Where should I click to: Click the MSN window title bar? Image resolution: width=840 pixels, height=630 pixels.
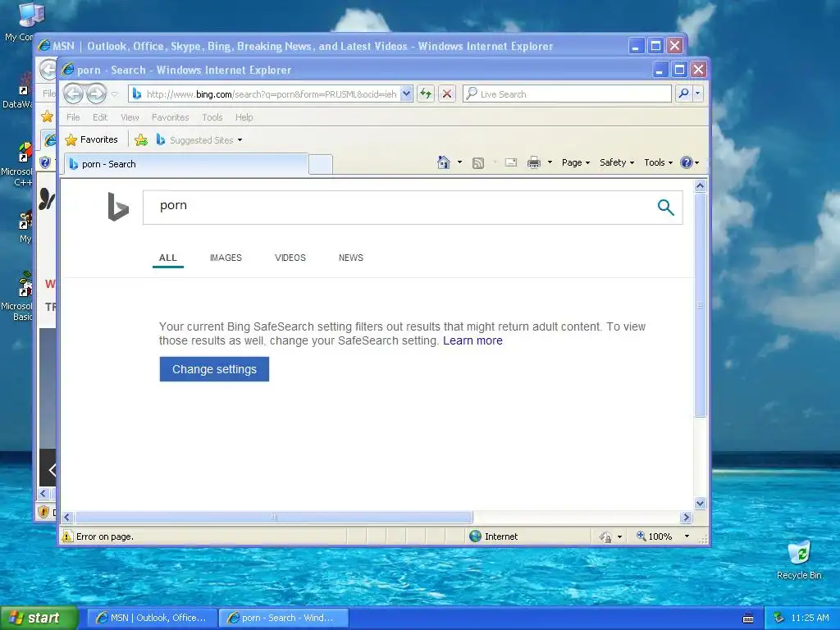pos(332,46)
